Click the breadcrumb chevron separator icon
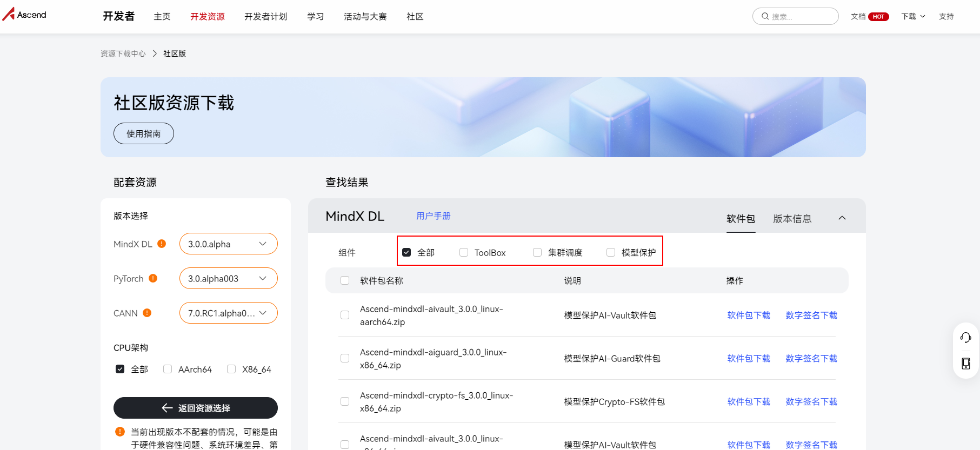Screen dimensions: 980x450 (155, 53)
